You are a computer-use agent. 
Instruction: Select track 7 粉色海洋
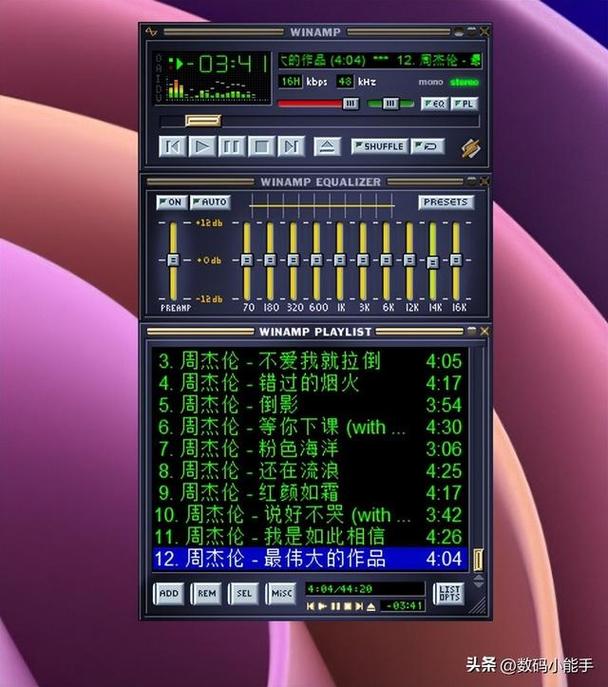point(310,449)
